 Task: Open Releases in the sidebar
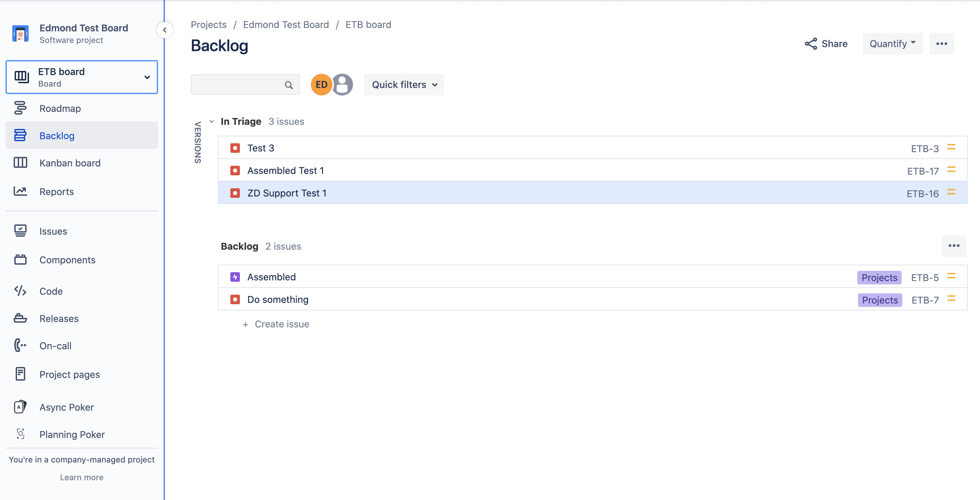(82, 319)
